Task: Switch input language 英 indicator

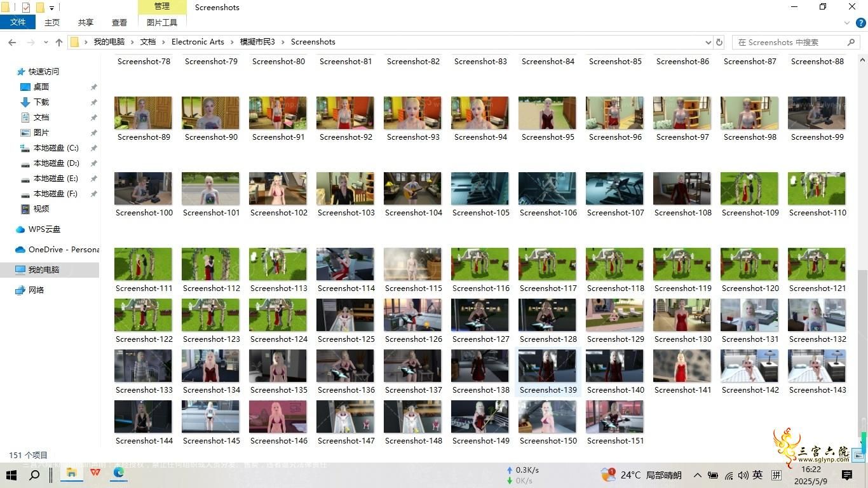Action: [757, 475]
